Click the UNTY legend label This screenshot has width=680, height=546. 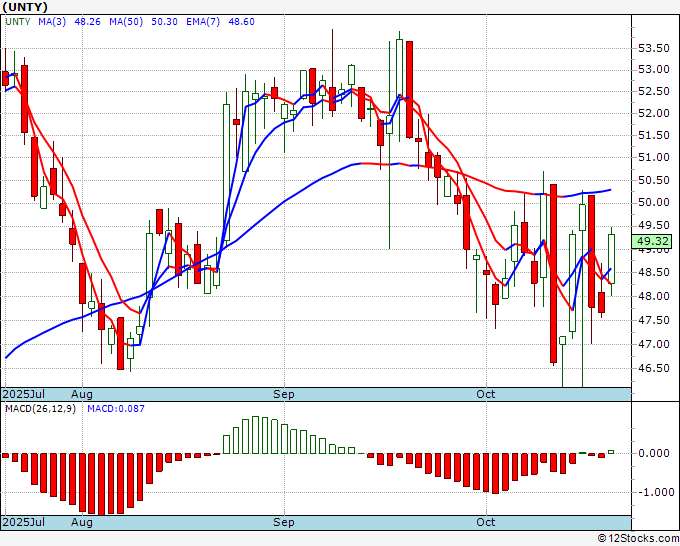coord(18,22)
